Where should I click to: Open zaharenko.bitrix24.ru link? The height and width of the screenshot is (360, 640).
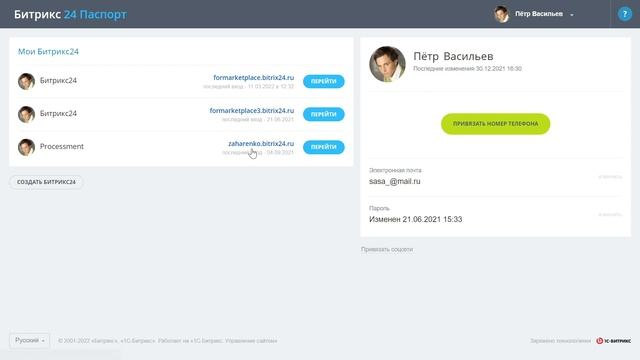point(261,144)
